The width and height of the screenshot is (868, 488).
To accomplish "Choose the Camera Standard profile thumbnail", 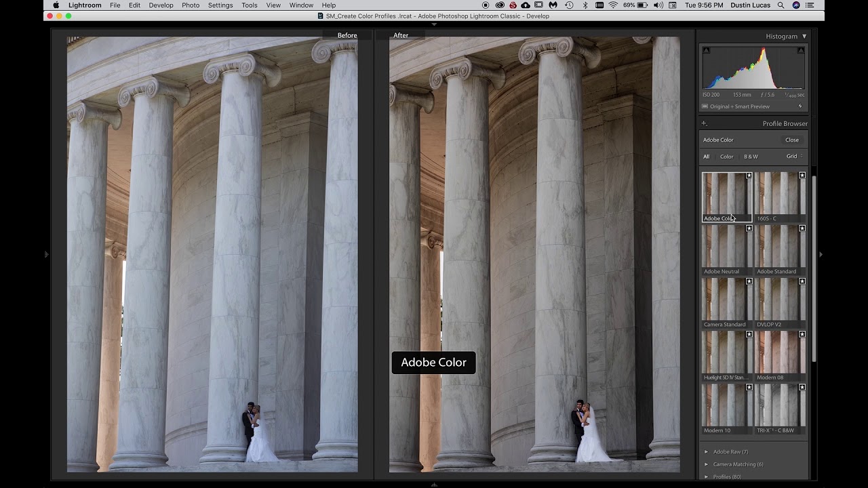I will click(727, 303).
